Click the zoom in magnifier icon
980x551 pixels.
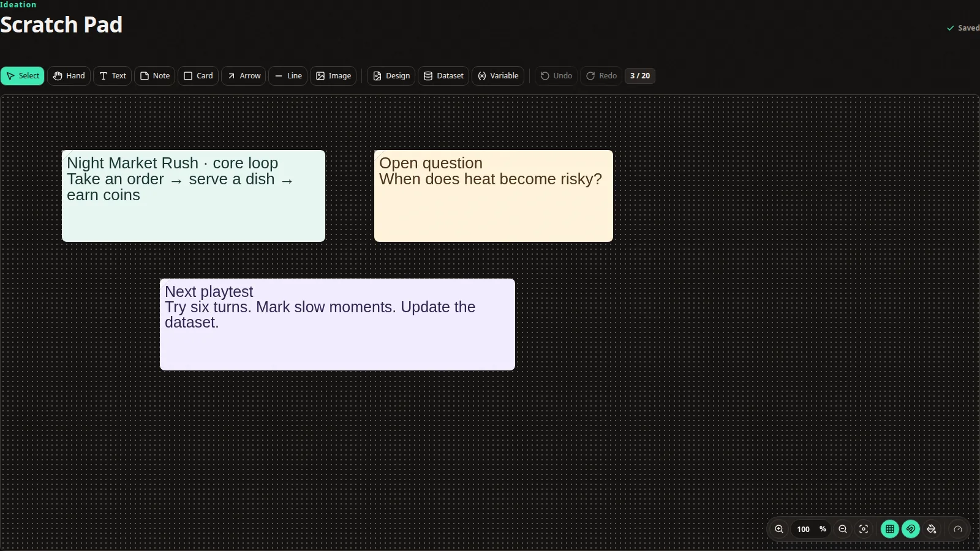779,529
